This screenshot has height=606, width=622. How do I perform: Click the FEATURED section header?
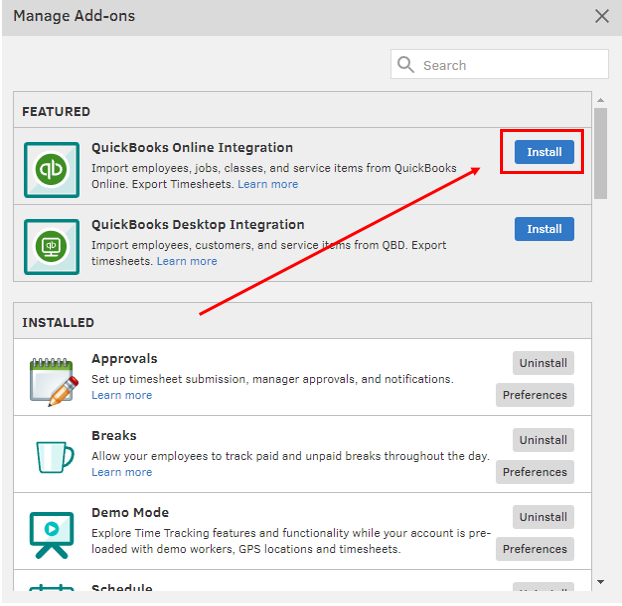tap(56, 112)
